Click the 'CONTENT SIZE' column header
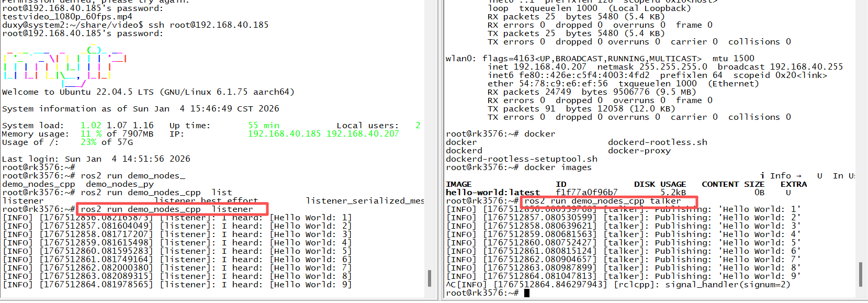The image size is (868, 303). pyautogui.click(x=734, y=184)
